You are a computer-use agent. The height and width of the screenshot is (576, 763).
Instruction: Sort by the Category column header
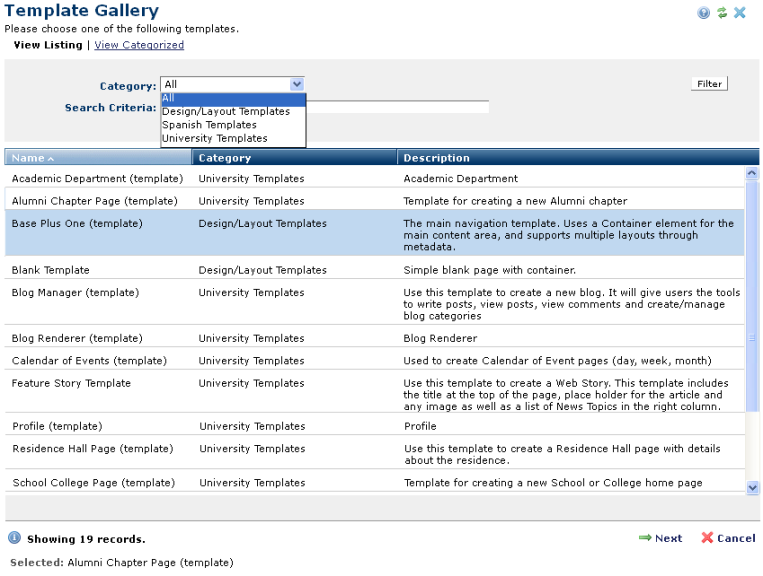225,158
